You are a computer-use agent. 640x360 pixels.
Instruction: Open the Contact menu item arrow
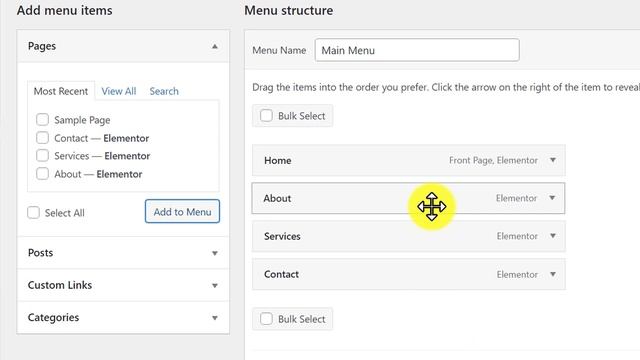pos(553,274)
